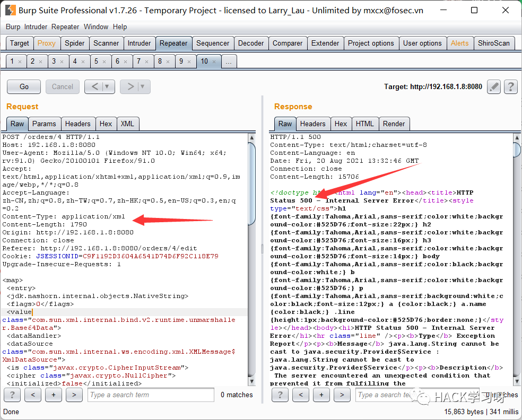522x420 pixels.
Task: Close Repeater tab 1 with its x
Action: click(20, 62)
